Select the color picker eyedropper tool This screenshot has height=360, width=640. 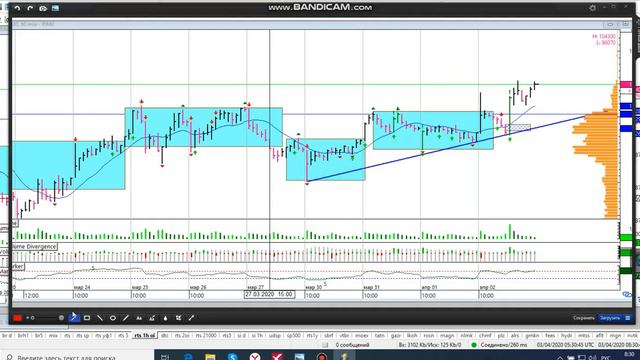tap(191, 318)
